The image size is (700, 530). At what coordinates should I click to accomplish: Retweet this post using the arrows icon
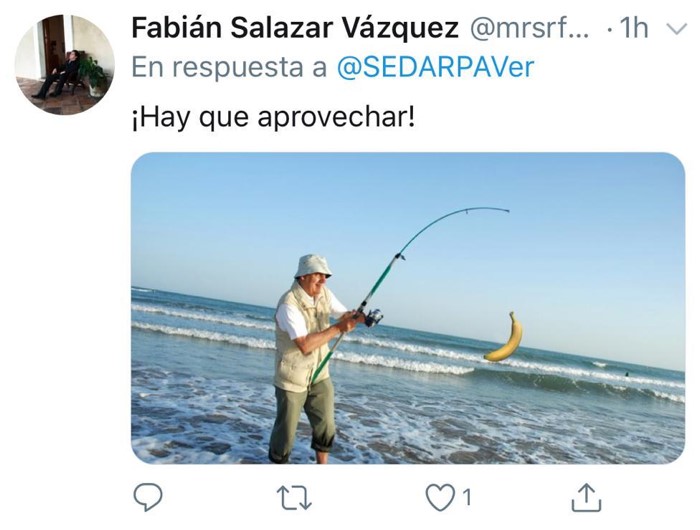(294, 498)
